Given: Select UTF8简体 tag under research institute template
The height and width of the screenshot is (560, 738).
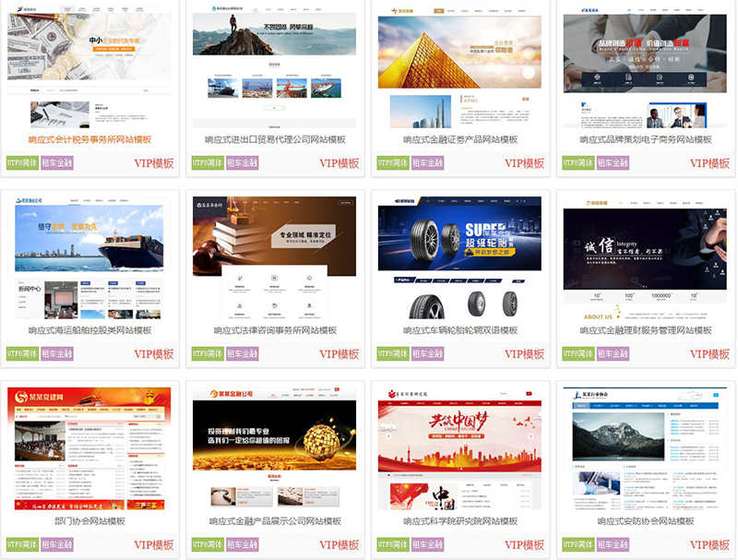Looking at the screenshot, I should point(393,545).
